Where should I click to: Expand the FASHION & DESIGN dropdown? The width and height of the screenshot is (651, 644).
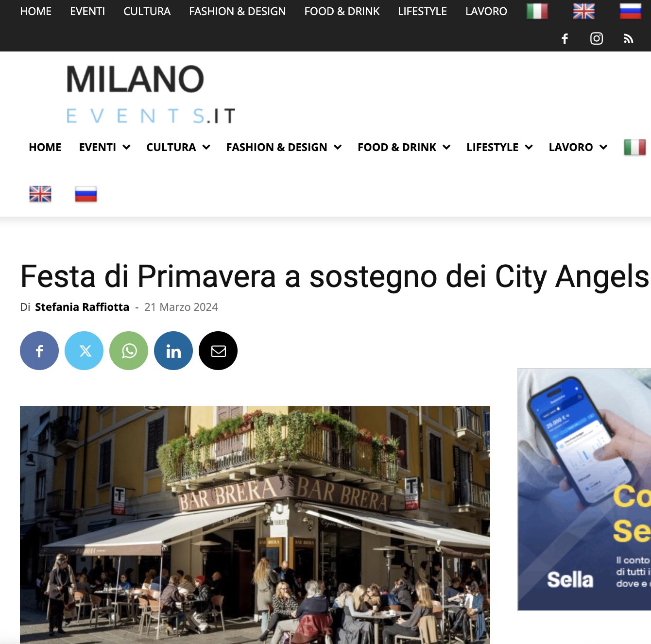[284, 147]
